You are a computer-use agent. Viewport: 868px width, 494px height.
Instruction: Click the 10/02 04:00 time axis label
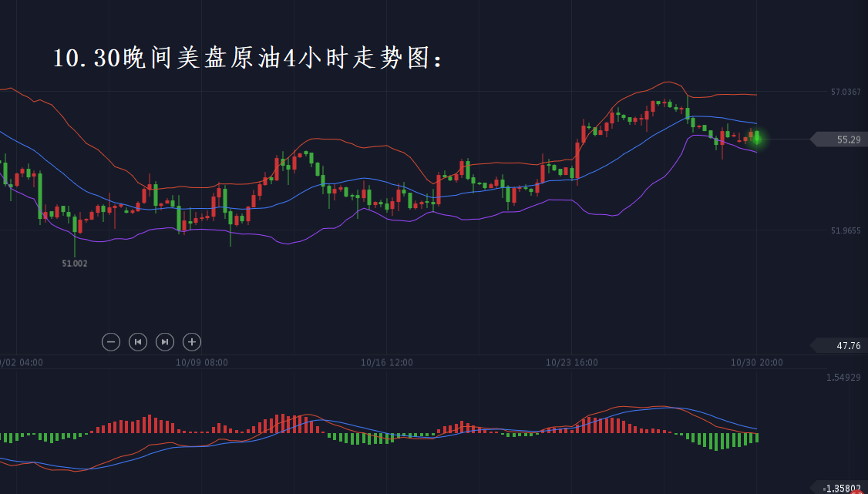(x=21, y=362)
